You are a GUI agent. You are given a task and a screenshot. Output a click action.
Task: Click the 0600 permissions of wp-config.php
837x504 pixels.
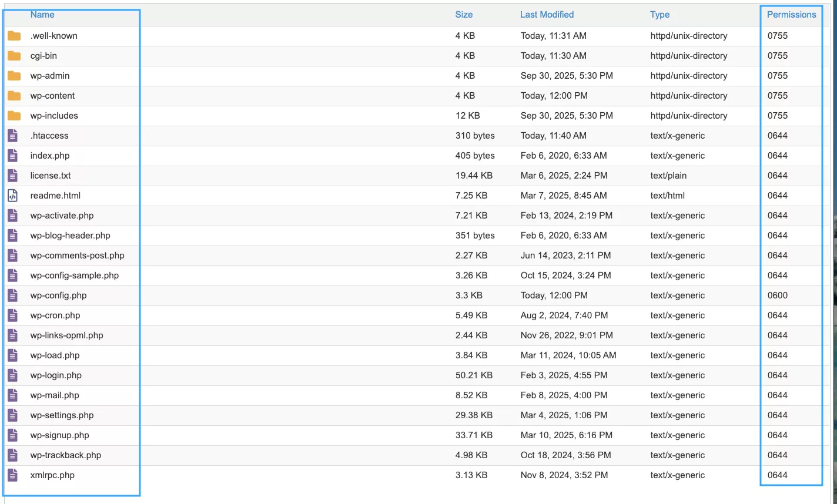point(778,295)
